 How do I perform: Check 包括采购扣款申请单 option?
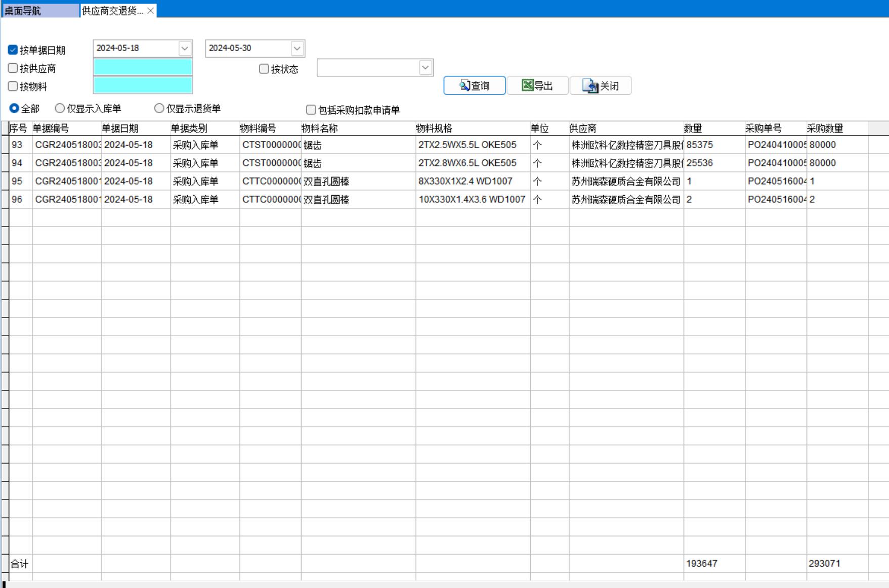click(x=311, y=110)
